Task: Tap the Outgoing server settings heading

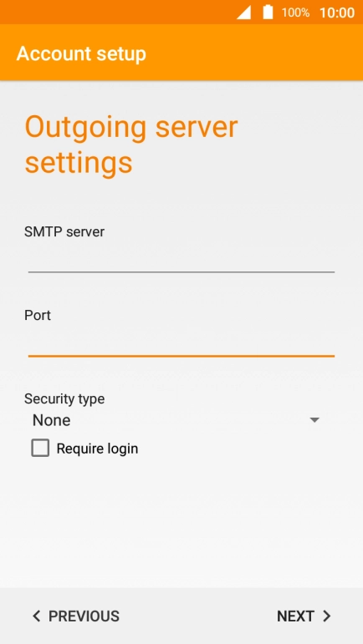Action: tap(131, 145)
